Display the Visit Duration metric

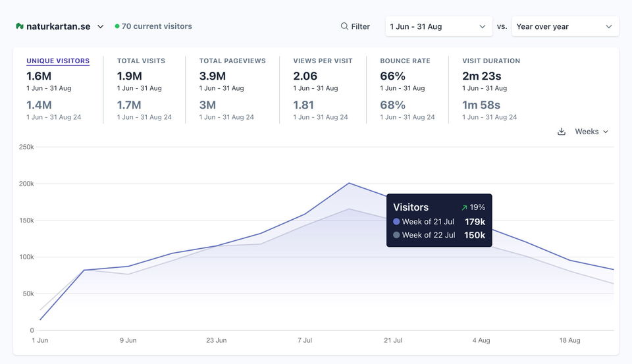click(x=491, y=61)
